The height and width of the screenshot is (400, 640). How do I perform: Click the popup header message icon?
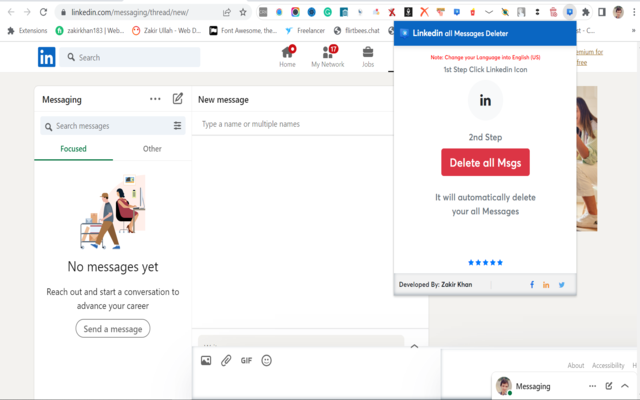(x=404, y=33)
